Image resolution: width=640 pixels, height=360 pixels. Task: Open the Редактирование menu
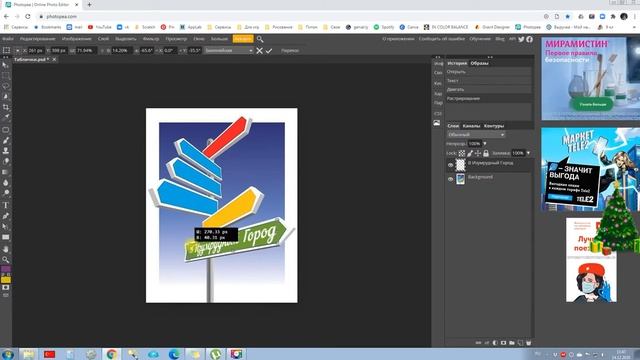[38, 39]
